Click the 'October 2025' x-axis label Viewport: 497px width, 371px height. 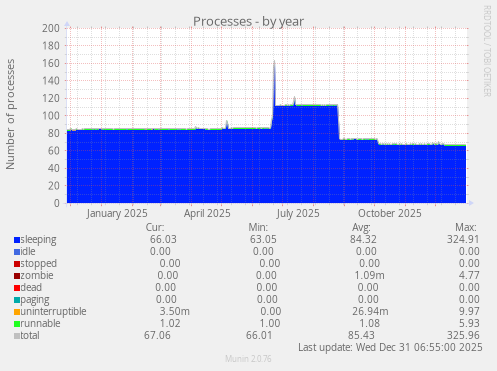click(390, 214)
